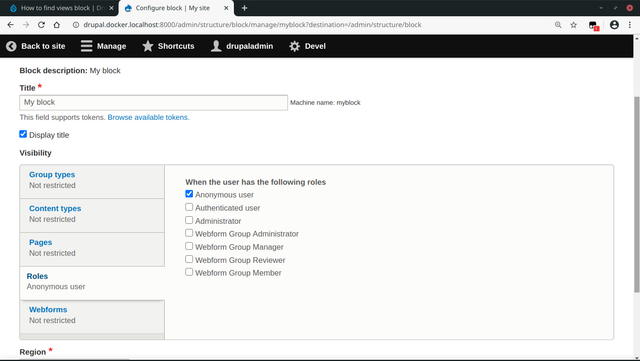Uncheck the Anonymous user role
The image size is (640, 361).
[189, 194]
